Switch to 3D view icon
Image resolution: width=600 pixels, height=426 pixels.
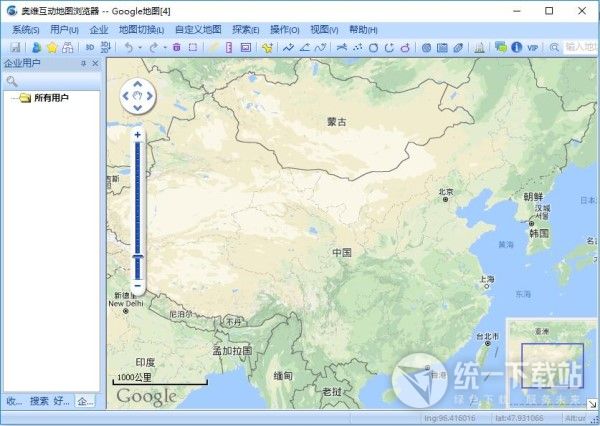tap(90, 47)
